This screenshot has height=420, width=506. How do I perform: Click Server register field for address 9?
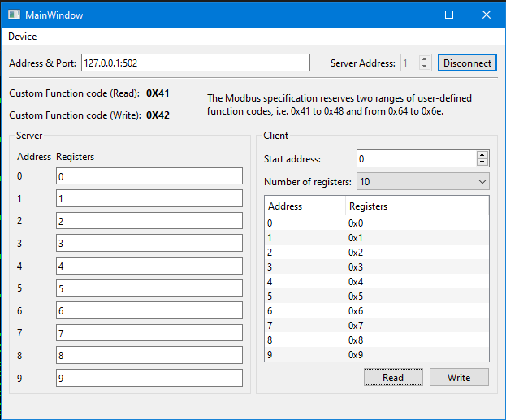149,378
